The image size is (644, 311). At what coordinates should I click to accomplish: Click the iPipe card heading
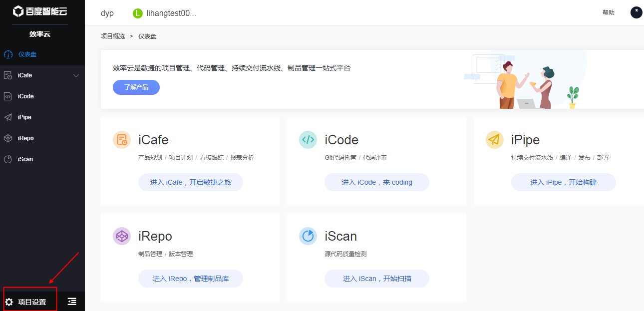[526, 140]
